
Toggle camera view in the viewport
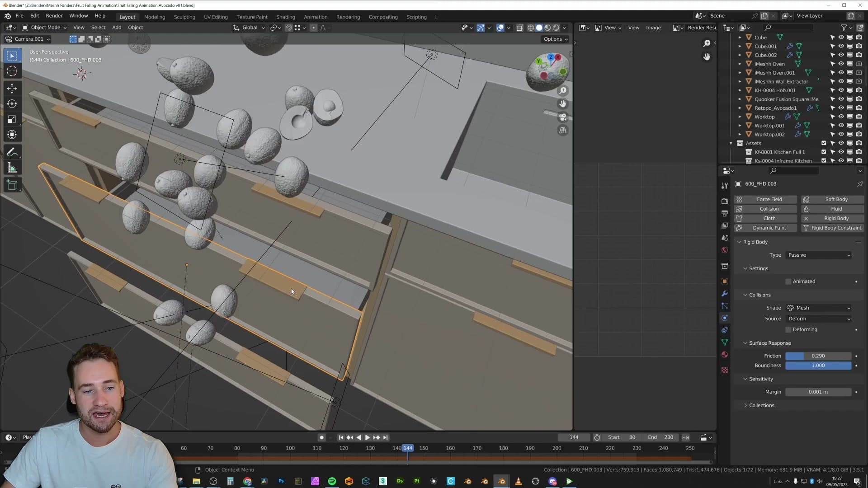coord(563,117)
